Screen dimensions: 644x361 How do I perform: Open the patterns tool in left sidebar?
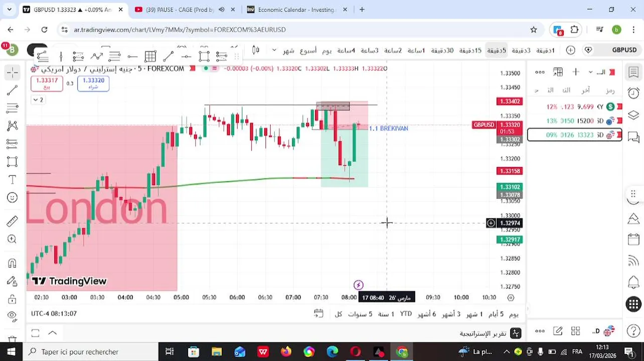[x=13, y=126]
